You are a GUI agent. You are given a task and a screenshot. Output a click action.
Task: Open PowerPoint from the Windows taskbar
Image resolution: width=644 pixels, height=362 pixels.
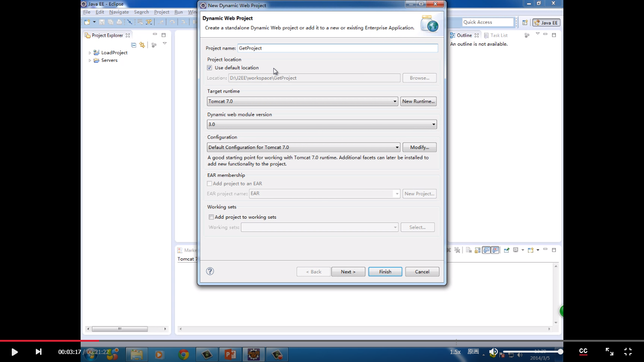click(230, 354)
